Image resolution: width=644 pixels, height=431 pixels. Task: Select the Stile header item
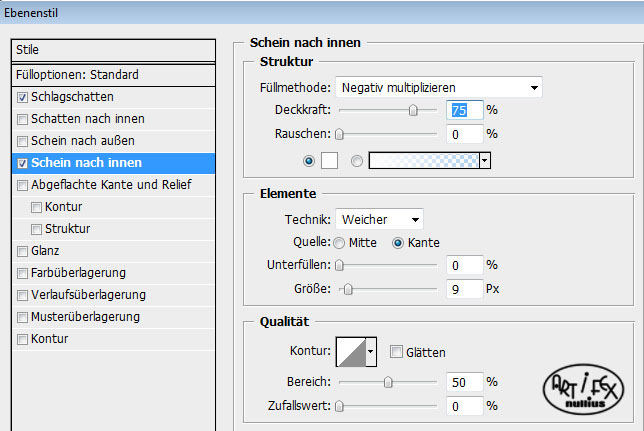click(113, 50)
